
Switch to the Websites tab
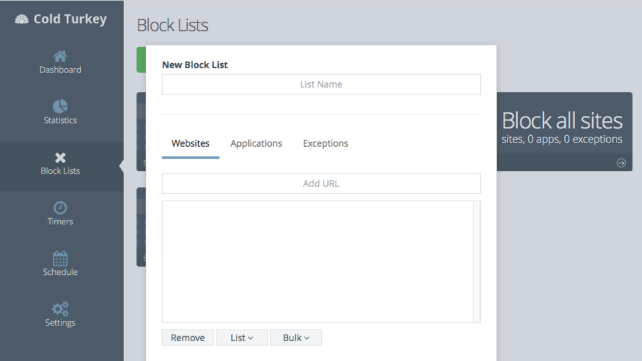coord(190,144)
